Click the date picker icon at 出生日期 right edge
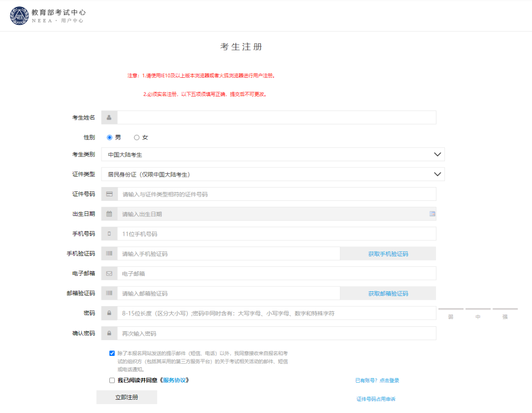The image size is (532, 413). [x=432, y=214]
